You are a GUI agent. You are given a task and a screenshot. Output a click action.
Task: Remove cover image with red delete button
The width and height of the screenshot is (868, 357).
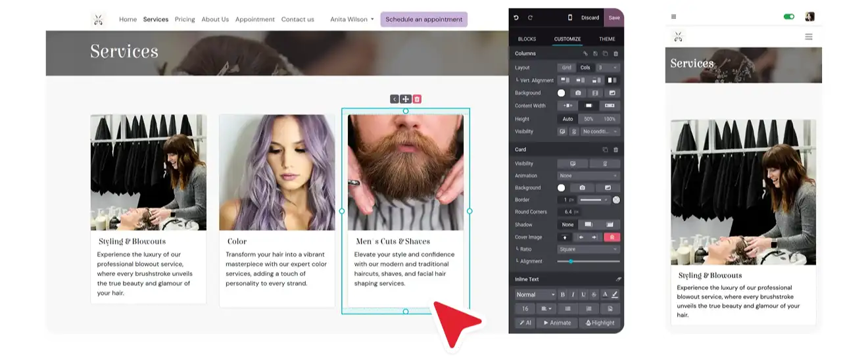pyautogui.click(x=612, y=237)
